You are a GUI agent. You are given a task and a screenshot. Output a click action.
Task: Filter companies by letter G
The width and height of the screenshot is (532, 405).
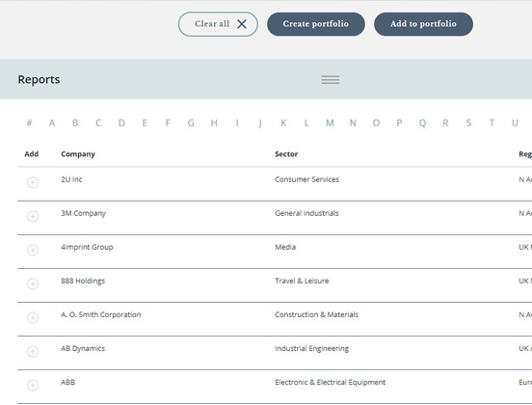[191, 122]
